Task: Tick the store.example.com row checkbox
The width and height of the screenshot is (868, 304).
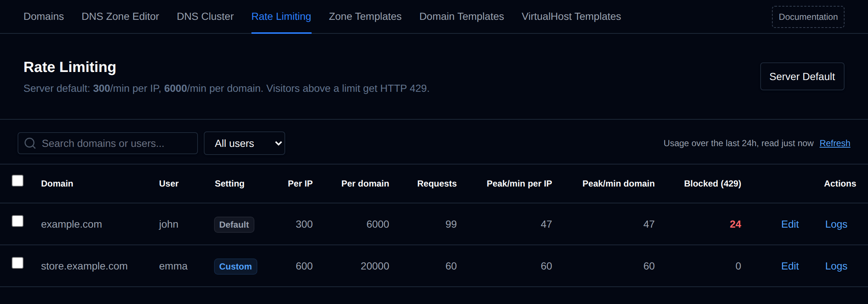Action: pos(18,263)
